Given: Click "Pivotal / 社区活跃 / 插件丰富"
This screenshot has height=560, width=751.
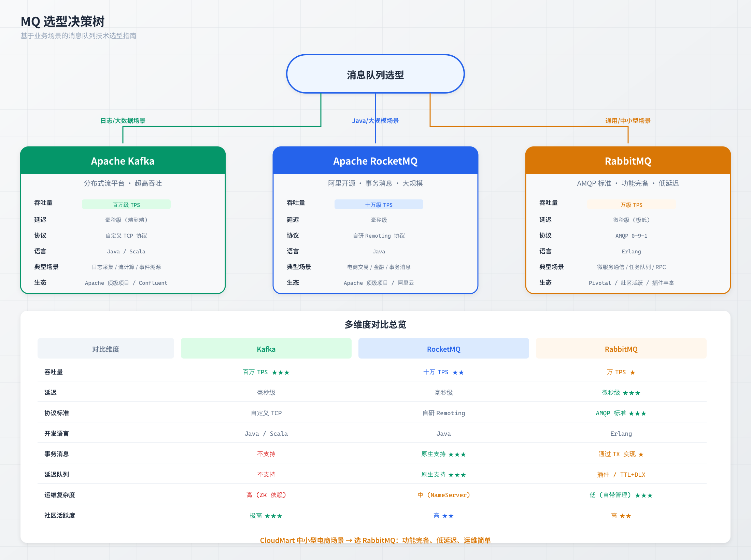Looking at the screenshot, I should 632,283.
